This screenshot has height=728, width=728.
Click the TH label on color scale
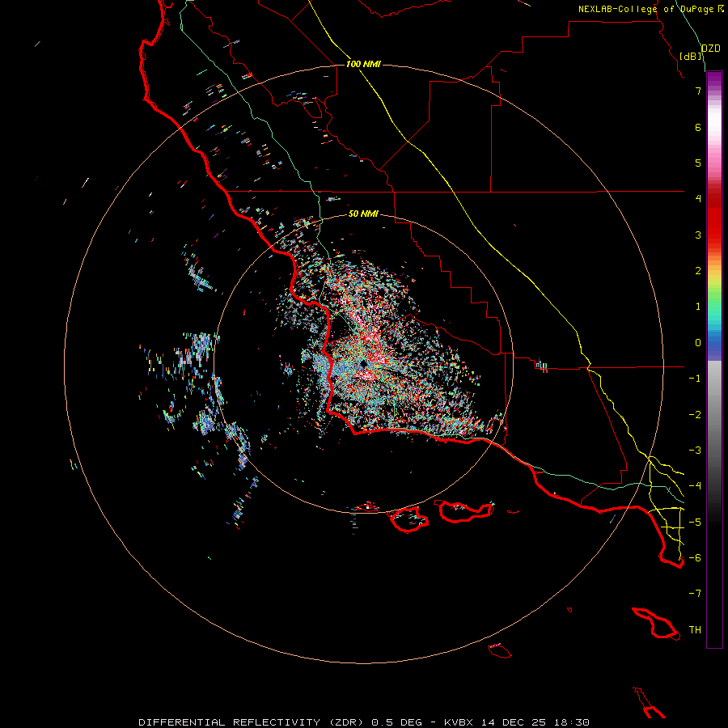pos(695,630)
